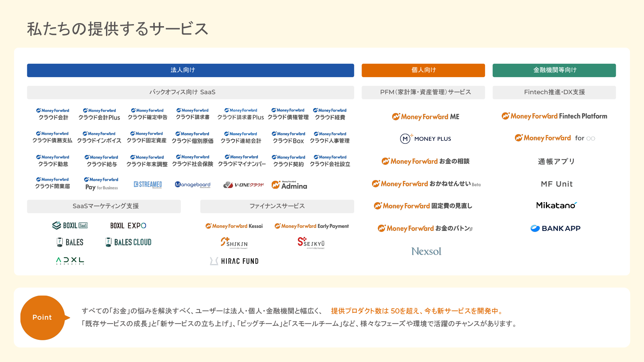Select the クラウド人事管理 logo
Screen dimensions: 644x362
[330, 137]
